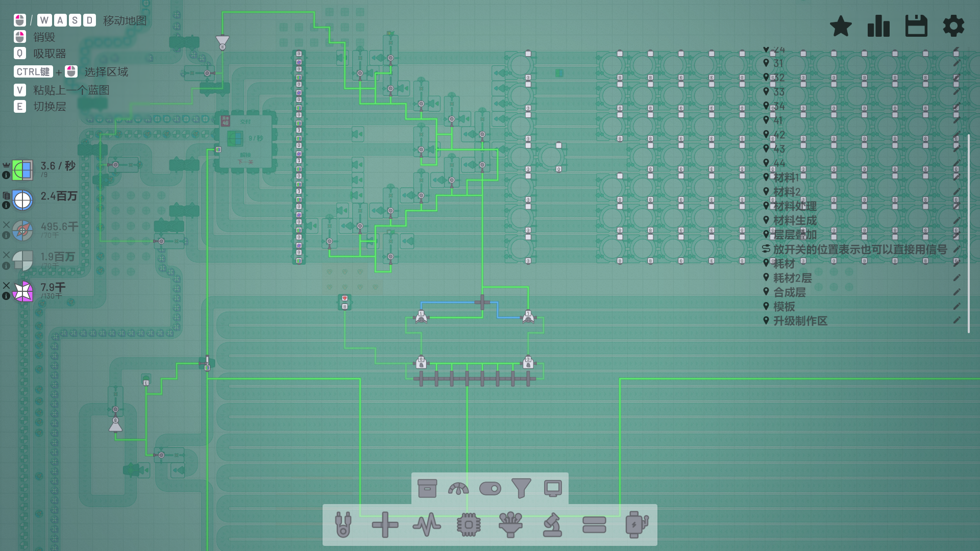This screenshot has width=980, height=551.
Task: Edit the 升级制作区 waypoint
Action: pos(957,320)
